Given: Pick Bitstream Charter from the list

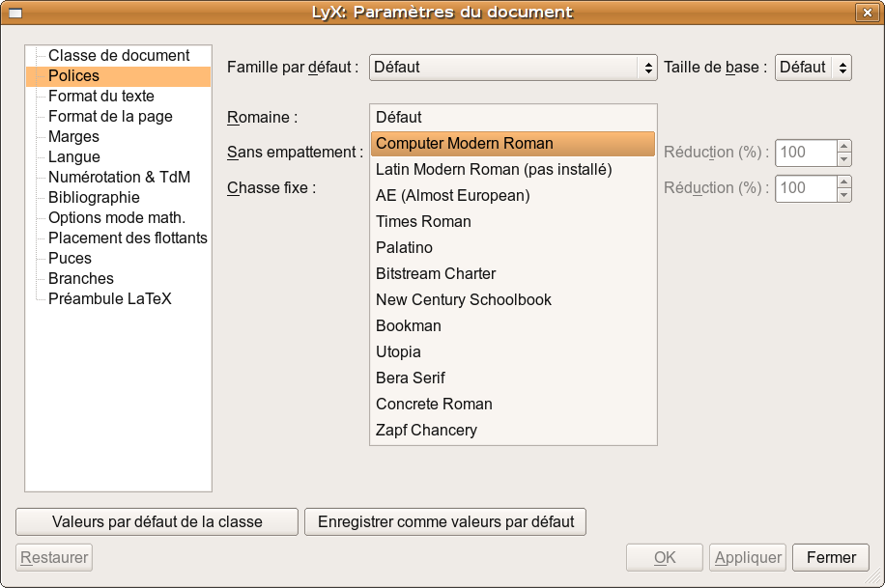Looking at the screenshot, I should pyautogui.click(x=436, y=274).
